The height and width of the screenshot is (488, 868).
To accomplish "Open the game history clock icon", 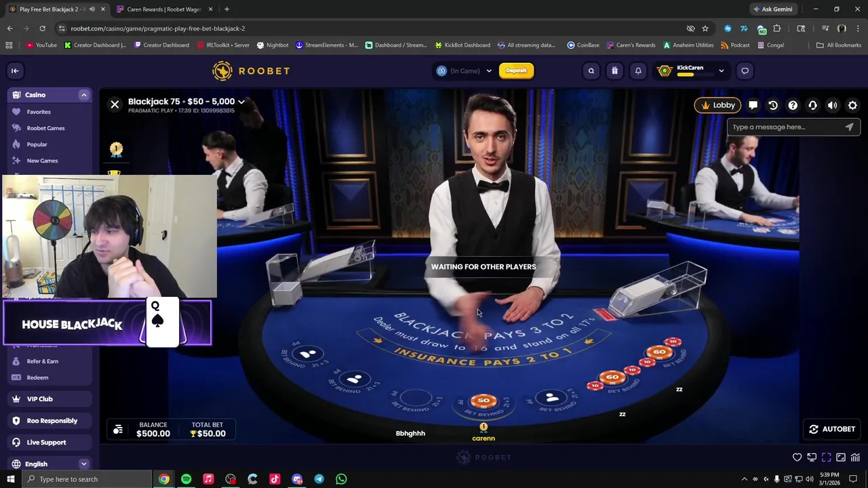I will point(773,105).
